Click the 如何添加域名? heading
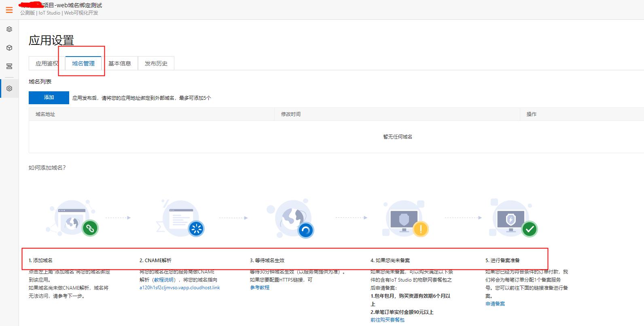 (47, 168)
